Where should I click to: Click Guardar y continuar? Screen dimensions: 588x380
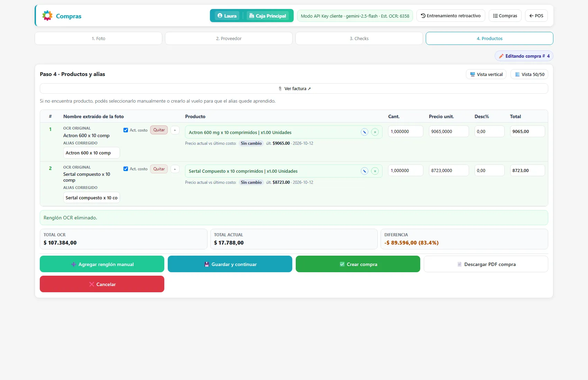click(230, 264)
